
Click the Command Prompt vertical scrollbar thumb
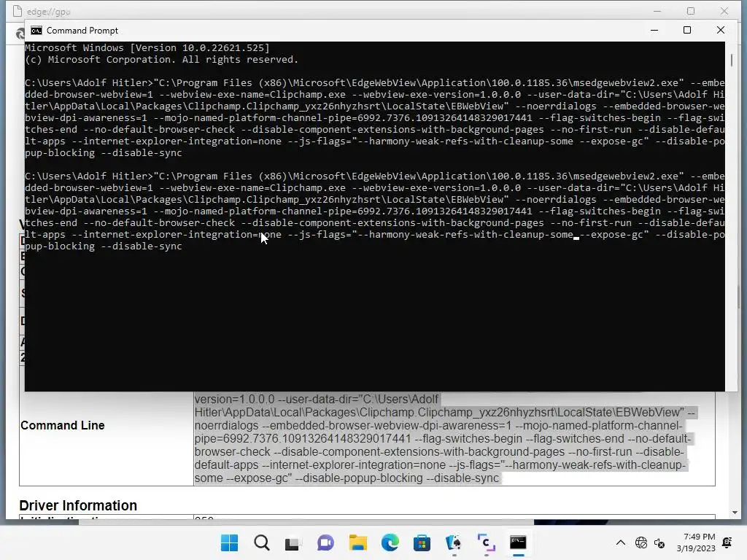point(732,61)
